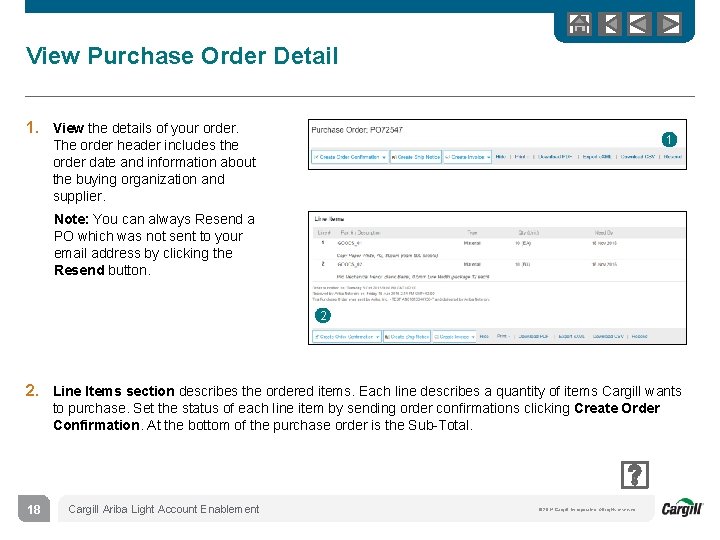This screenshot has width=720, height=540.
Task: Click Export cXML in bottom toolbar
Action: [572, 336]
